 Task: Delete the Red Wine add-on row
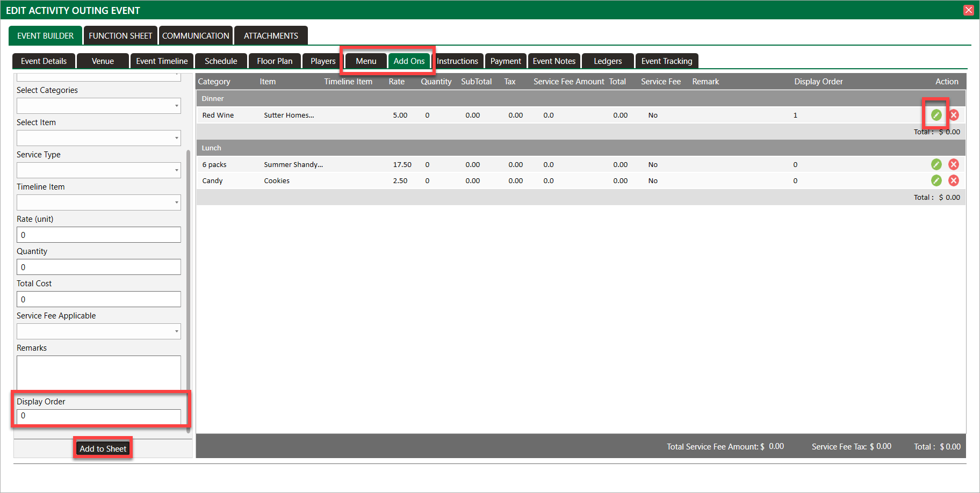[x=954, y=115]
